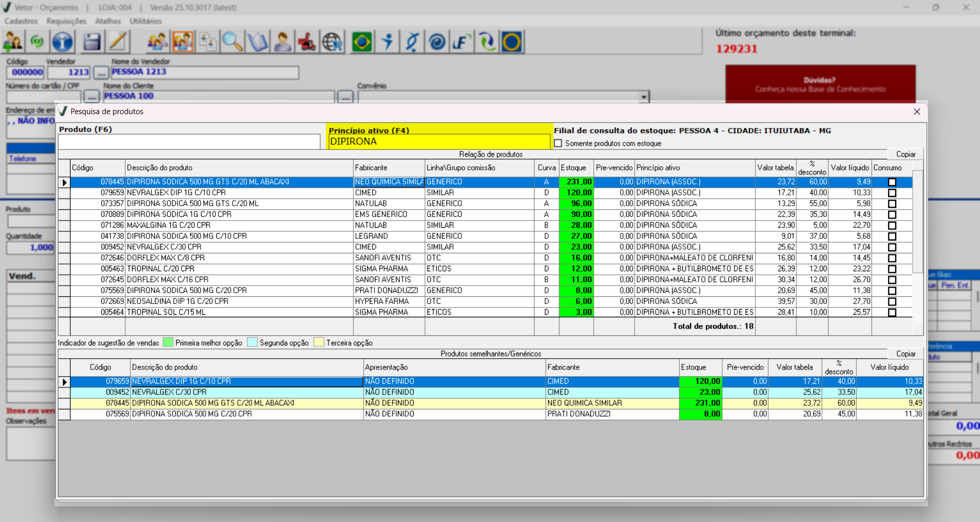Open client name lookup ellipsis button

pyautogui.click(x=345, y=96)
